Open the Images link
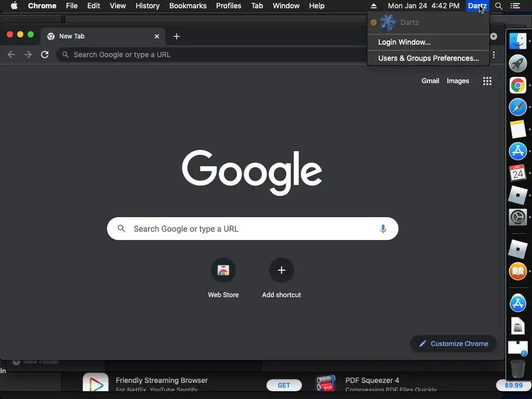Viewport: 532px width, 399px height. point(458,81)
